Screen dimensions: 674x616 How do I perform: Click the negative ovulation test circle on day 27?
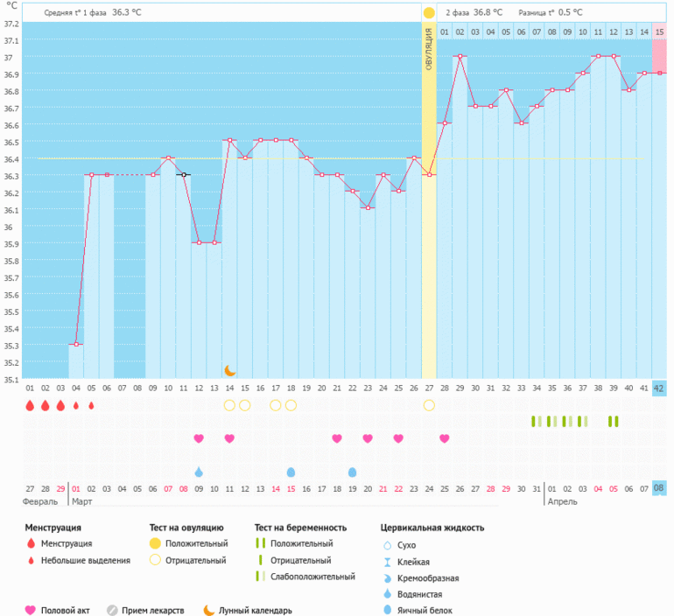click(429, 405)
